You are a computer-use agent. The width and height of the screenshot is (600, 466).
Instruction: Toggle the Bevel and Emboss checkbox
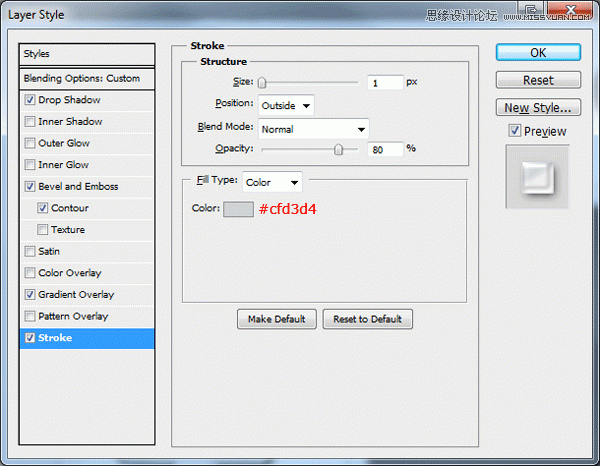[30, 186]
